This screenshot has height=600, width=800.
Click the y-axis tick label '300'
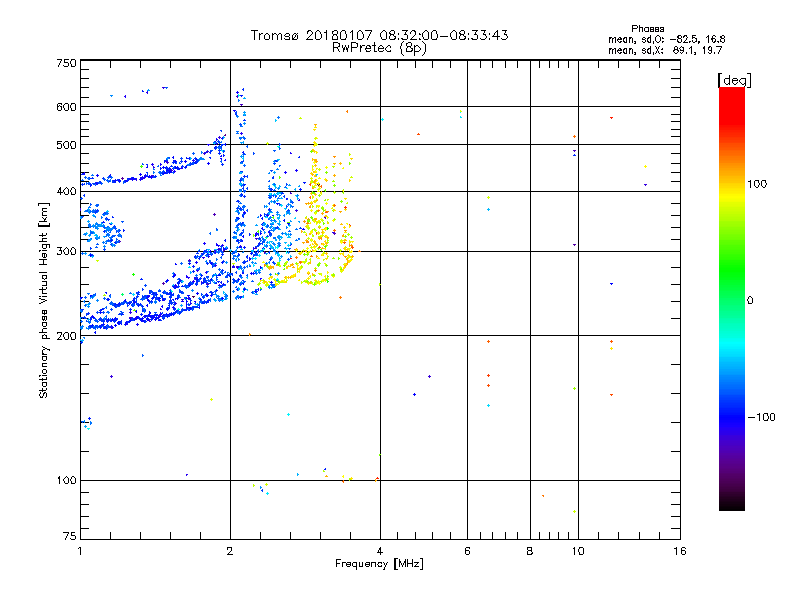(66, 252)
